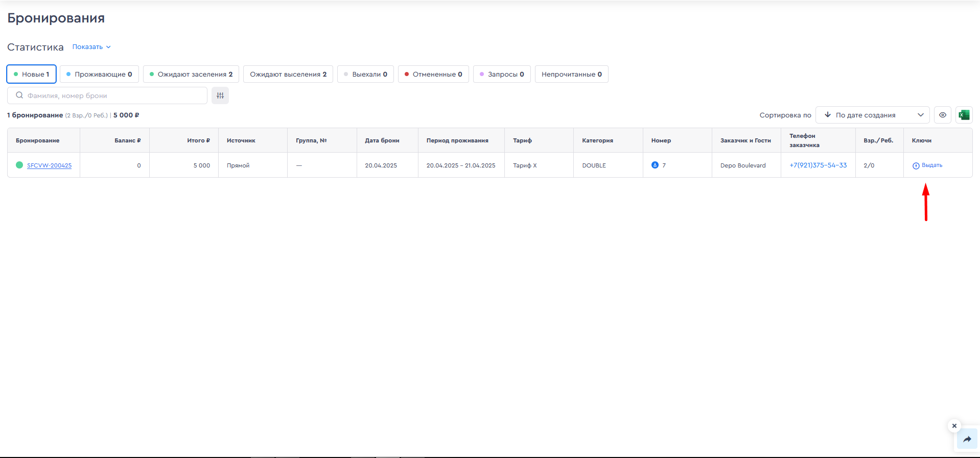View Непрочитанные bookings

(x=571, y=74)
